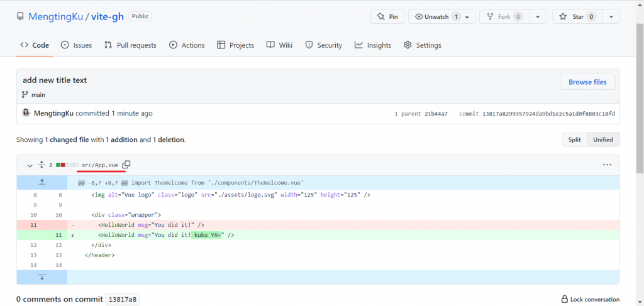644x306 pixels.
Task: Open the vite-gh repository link
Action: (107, 17)
